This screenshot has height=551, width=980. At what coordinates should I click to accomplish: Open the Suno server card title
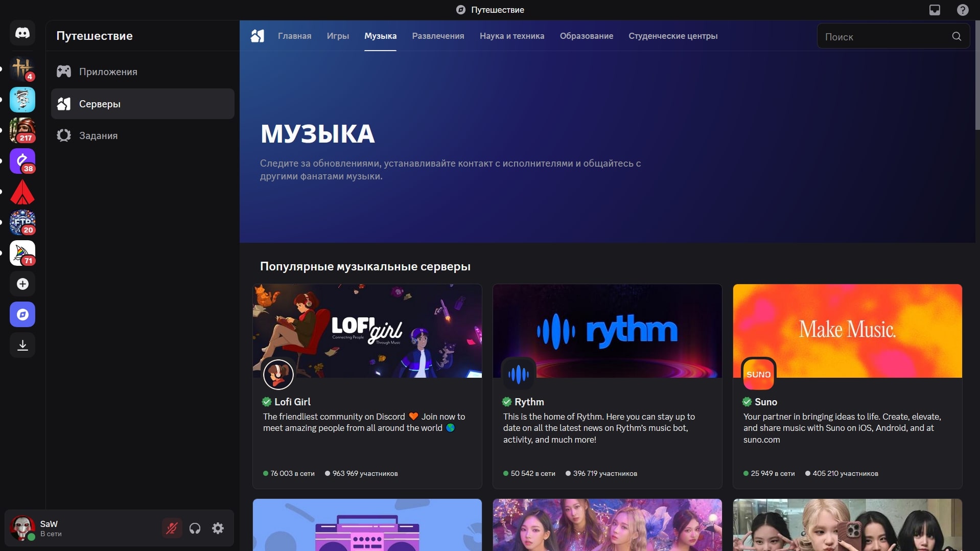point(765,402)
